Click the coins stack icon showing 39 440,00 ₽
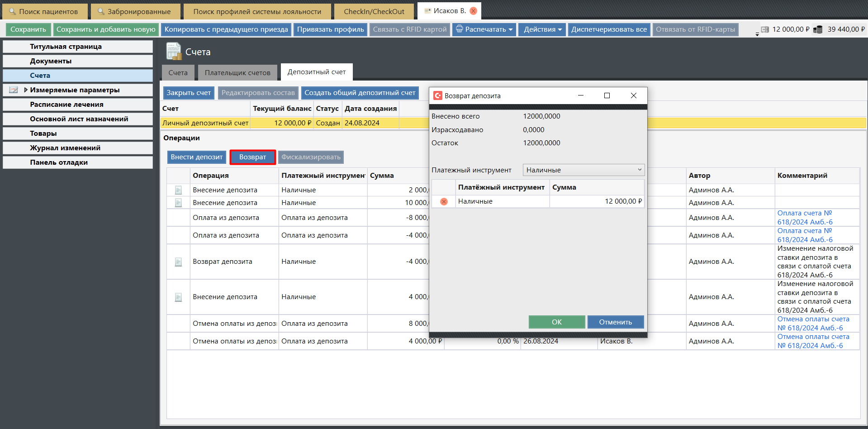This screenshot has width=868, height=429. (818, 29)
